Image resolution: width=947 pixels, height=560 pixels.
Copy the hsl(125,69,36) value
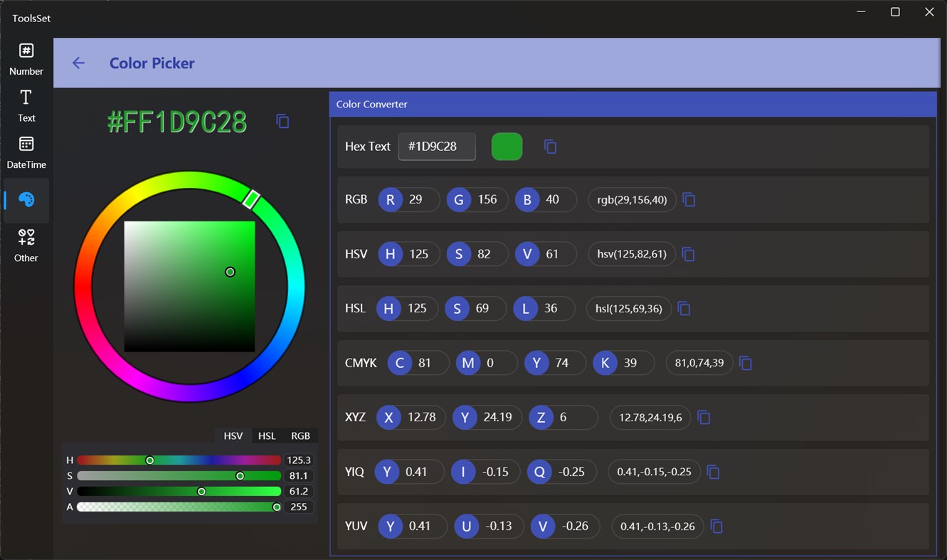tap(684, 309)
